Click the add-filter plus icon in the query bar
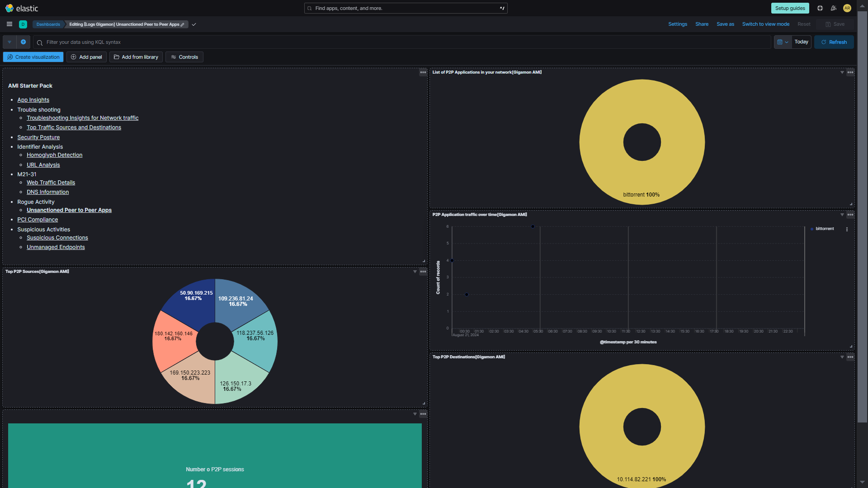This screenshot has width=868, height=488. pyautogui.click(x=24, y=42)
